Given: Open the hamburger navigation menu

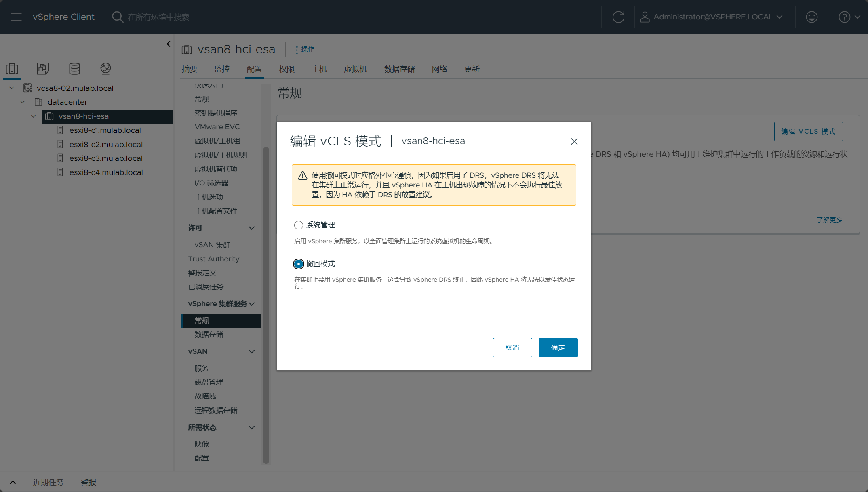Looking at the screenshot, I should click(16, 17).
